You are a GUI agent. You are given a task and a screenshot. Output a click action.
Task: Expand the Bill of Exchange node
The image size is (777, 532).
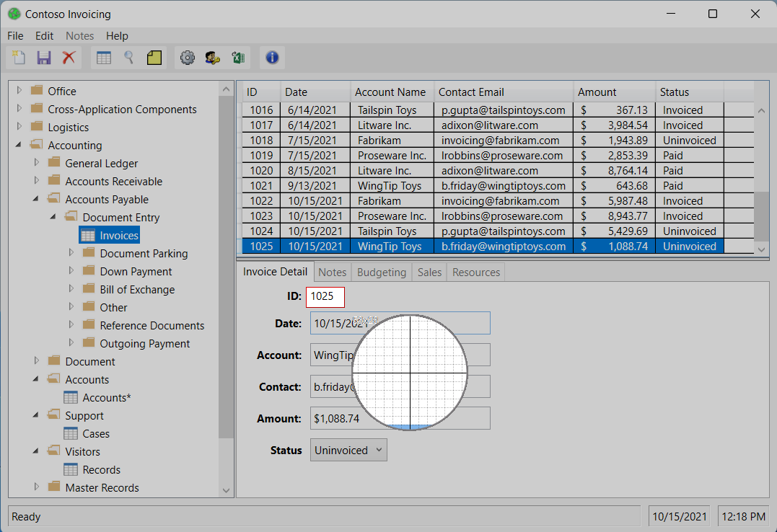click(x=71, y=289)
